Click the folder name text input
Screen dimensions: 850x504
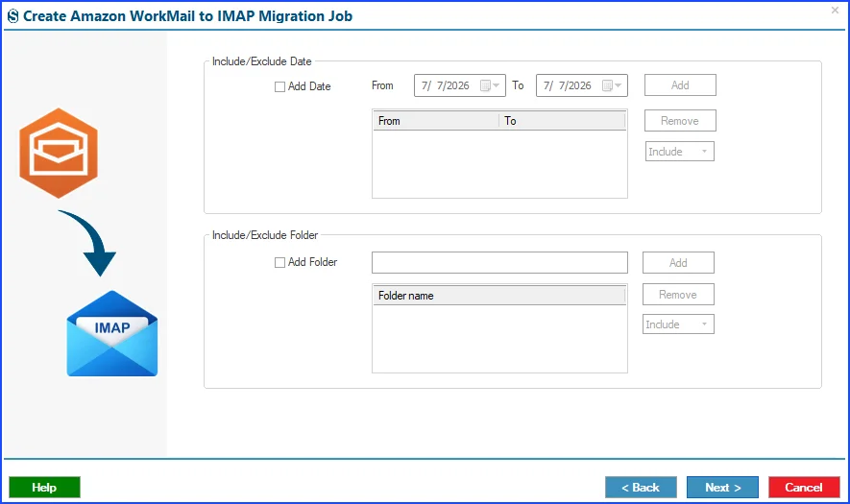pyautogui.click(x=499, y=262)
